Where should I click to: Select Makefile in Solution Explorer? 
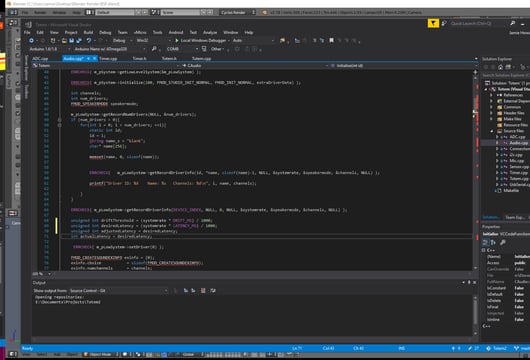pyautogui.click(x=511, y=191)
